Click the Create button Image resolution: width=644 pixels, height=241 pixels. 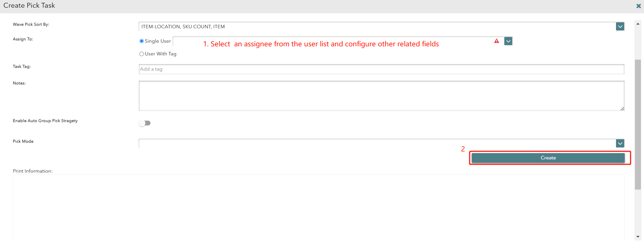548,158
